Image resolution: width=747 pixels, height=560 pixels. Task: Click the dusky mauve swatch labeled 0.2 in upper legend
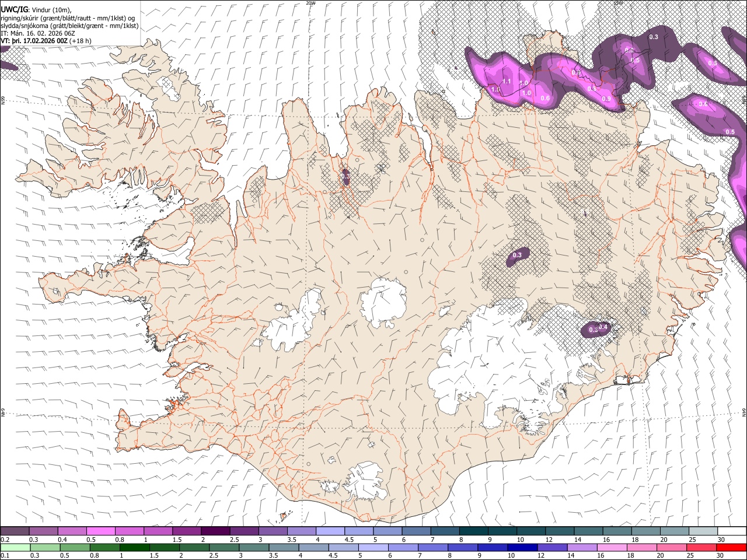tap(15, 531)
